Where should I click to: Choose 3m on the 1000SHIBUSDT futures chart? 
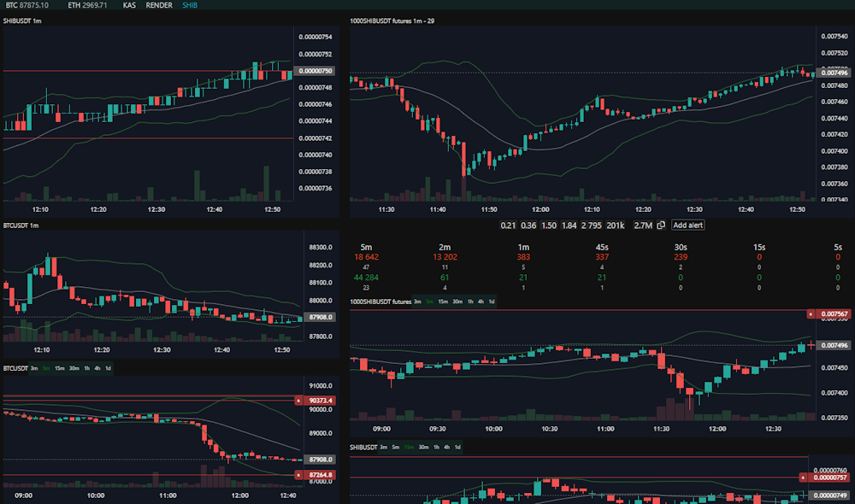[417, 302]
